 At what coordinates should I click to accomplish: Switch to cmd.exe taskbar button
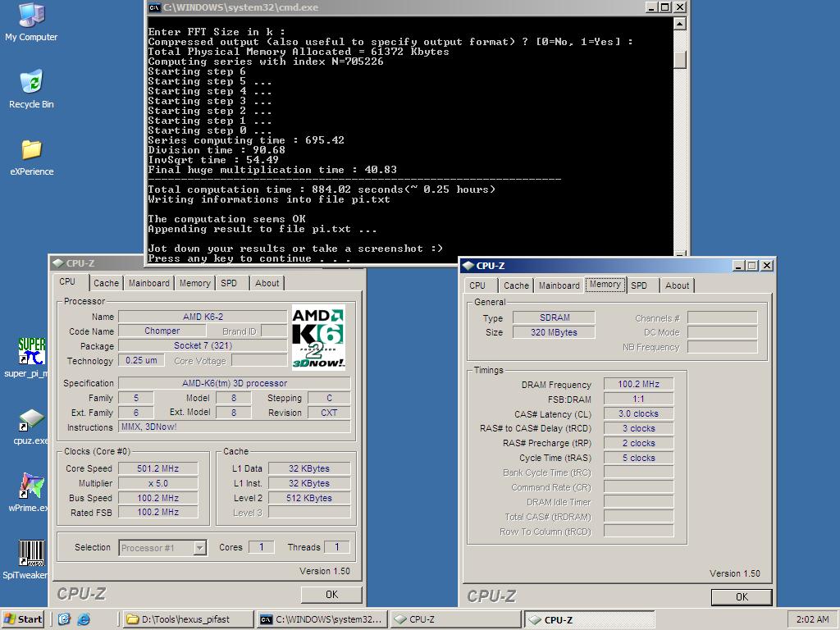(322, 619)
